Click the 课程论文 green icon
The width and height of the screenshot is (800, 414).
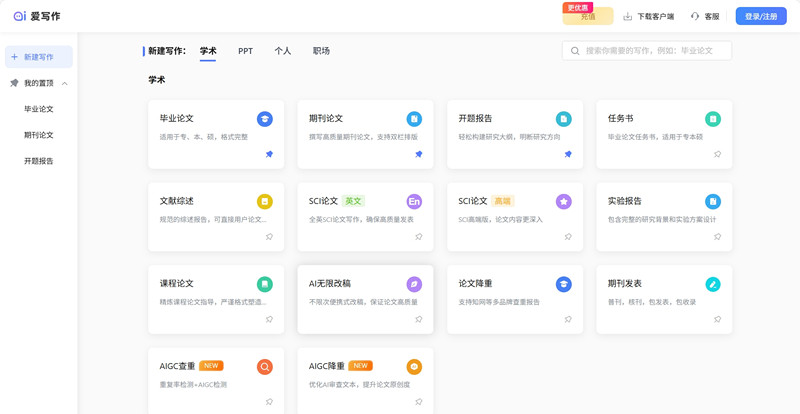coord(265,284)
